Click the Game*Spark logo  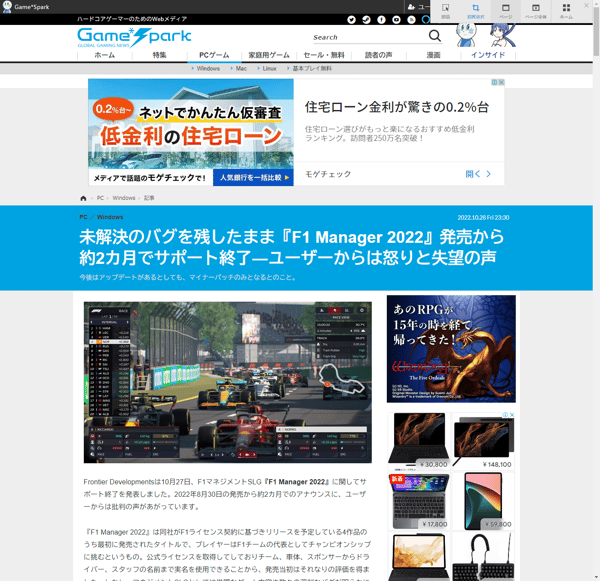[x=134, y=37]
